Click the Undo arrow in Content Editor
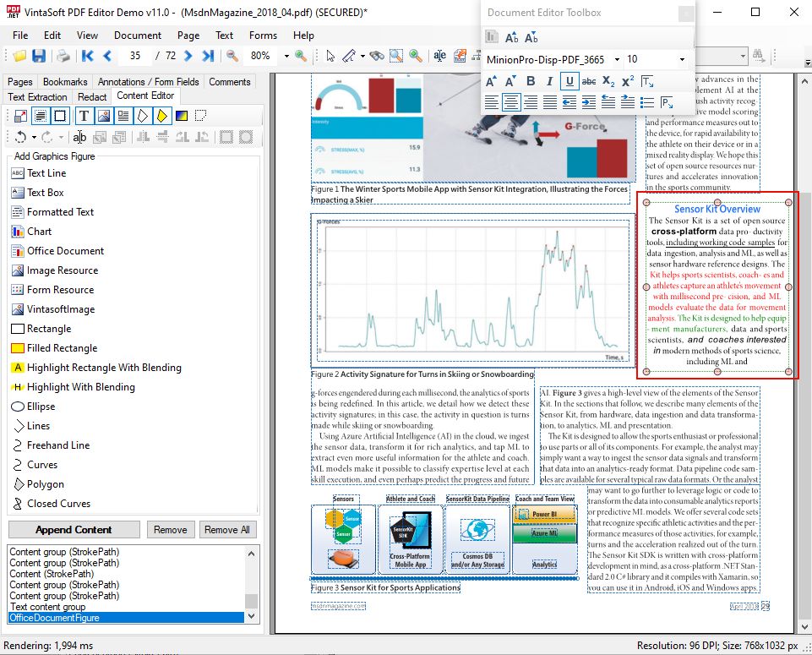Screen dimensions: 812x655 21,137
